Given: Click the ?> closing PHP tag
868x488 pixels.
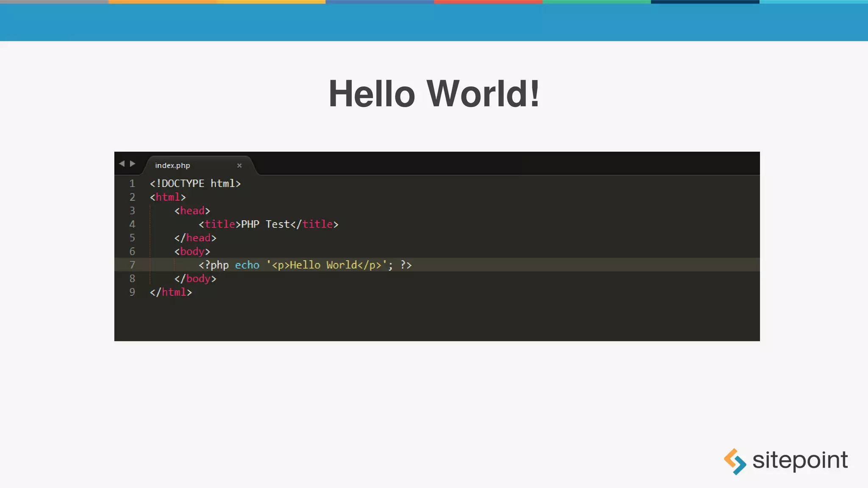Looking at the screenshot, I should [x=406, y=265].
